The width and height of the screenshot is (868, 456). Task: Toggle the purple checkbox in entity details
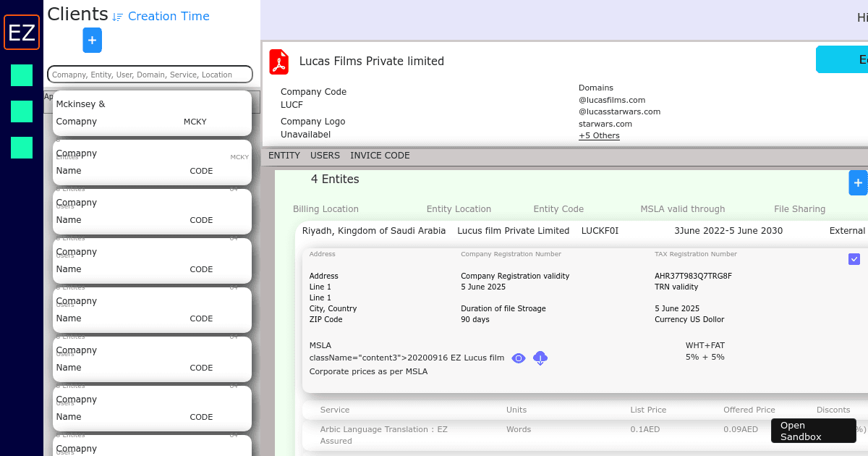(x=854, y=259)
